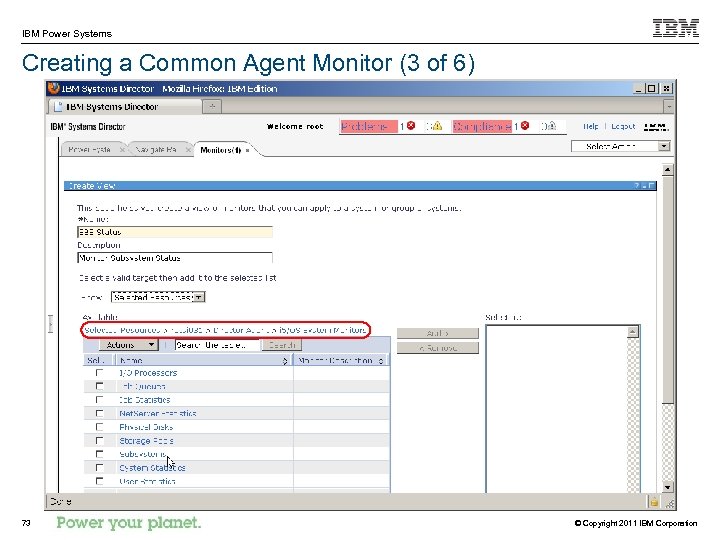Screen dimensions: 720x540
Task: Click the page scrollbar down arrow
Action: (x=667, y=487)
